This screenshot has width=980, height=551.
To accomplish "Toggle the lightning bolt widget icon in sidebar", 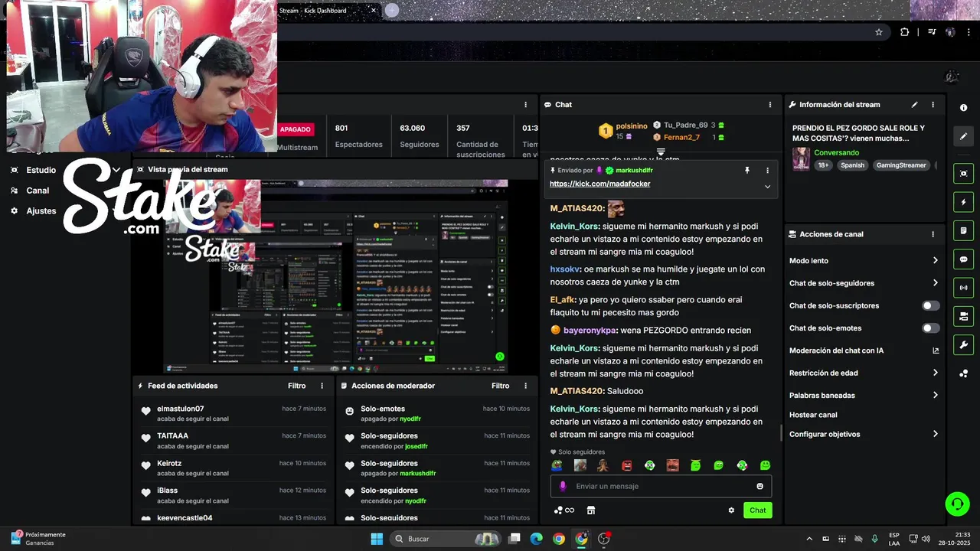I will tap(963, 202).
